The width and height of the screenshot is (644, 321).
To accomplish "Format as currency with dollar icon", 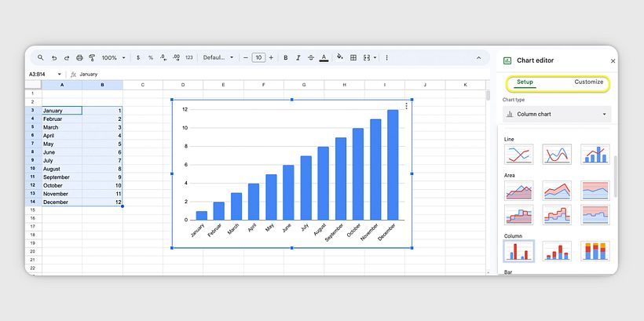I will pyautogui.click(x=138, y=58).
